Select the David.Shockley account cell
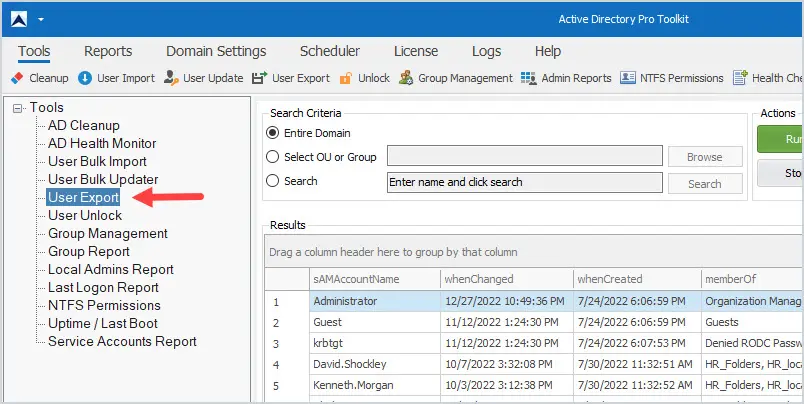 [x=375, y=365]
